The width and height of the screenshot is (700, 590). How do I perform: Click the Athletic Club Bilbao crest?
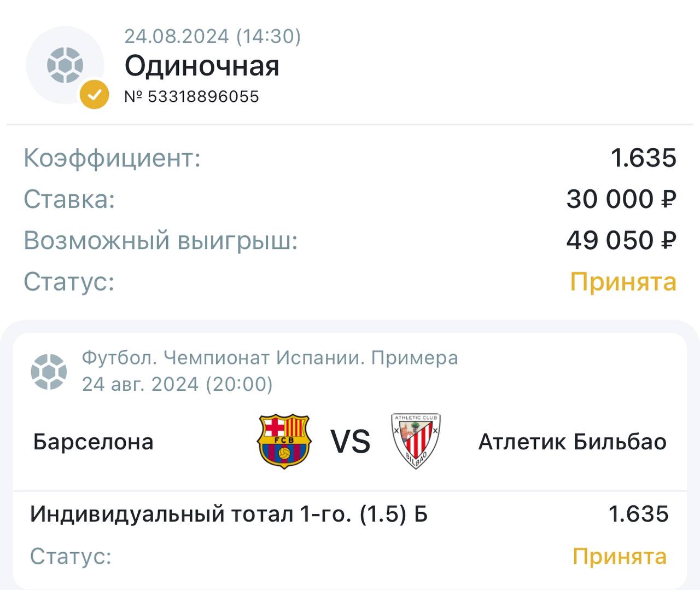coord(416,441)
